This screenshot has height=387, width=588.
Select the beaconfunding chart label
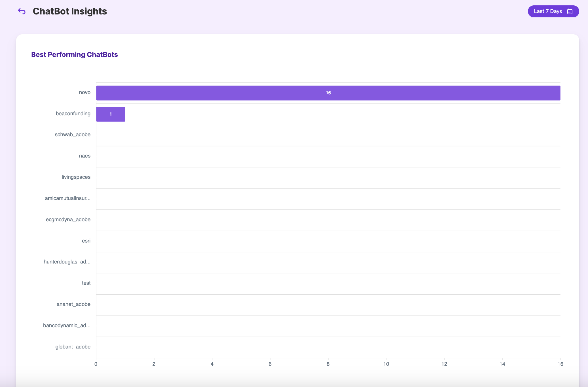[73, 114]
